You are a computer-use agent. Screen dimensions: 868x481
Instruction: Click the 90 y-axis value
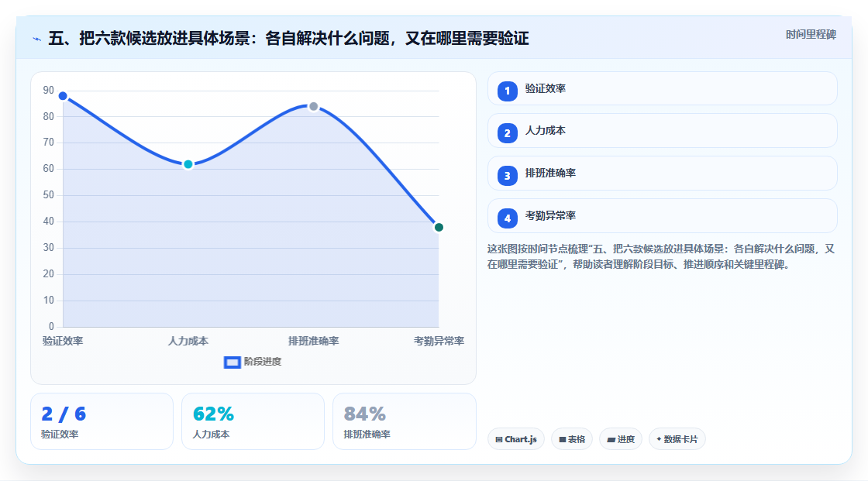point(49,90)
